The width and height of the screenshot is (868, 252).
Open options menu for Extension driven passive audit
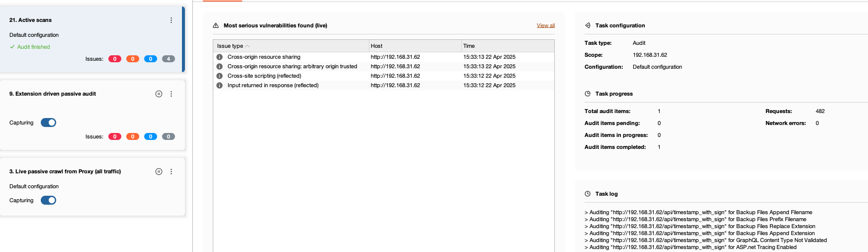coord(172,94)
